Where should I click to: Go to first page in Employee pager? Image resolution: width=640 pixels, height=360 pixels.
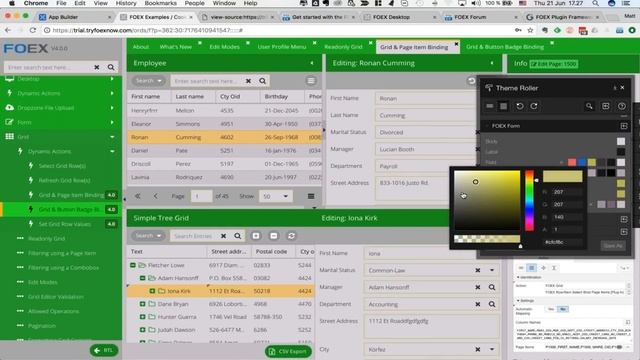click(x=138, y=196)
